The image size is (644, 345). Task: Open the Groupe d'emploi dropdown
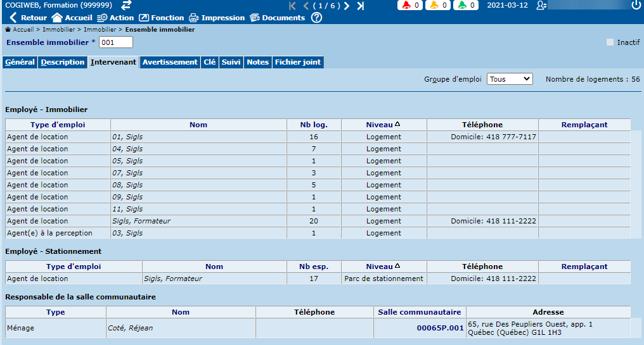[510, 79]
